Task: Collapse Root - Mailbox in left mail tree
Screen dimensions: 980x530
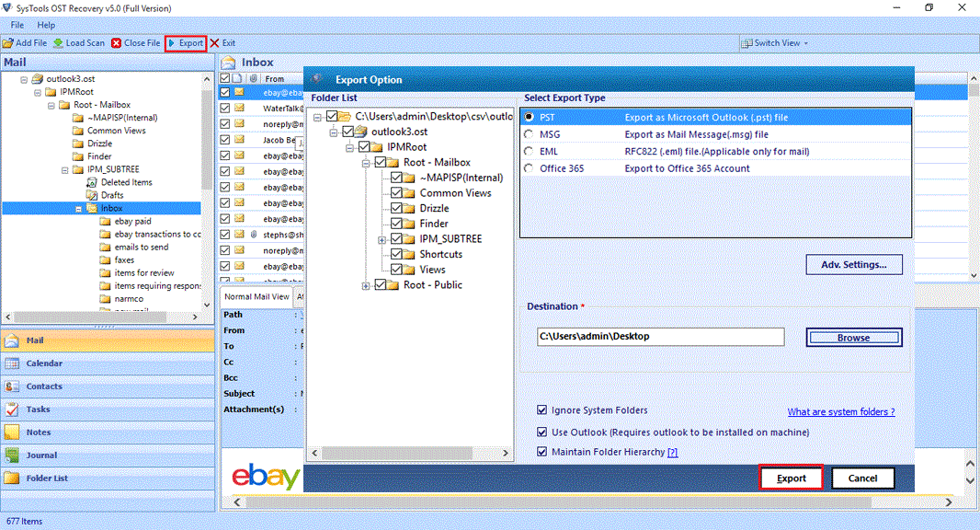Action: [51, 106]
